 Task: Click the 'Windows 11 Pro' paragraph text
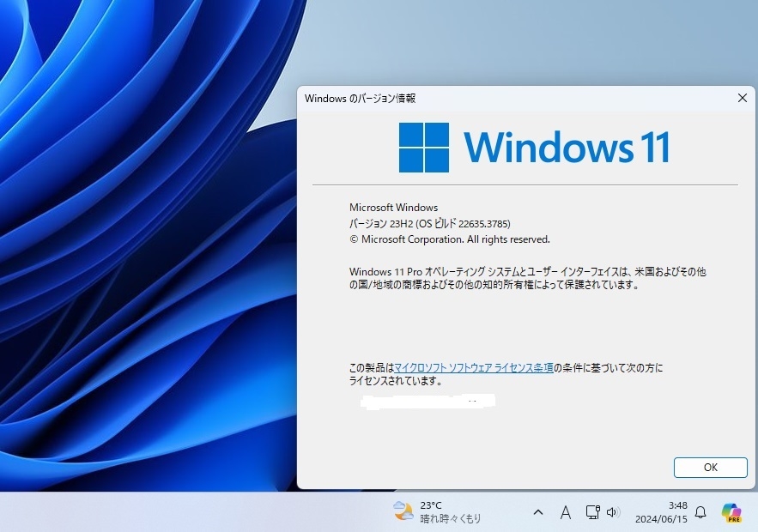[x=527, y=278]
